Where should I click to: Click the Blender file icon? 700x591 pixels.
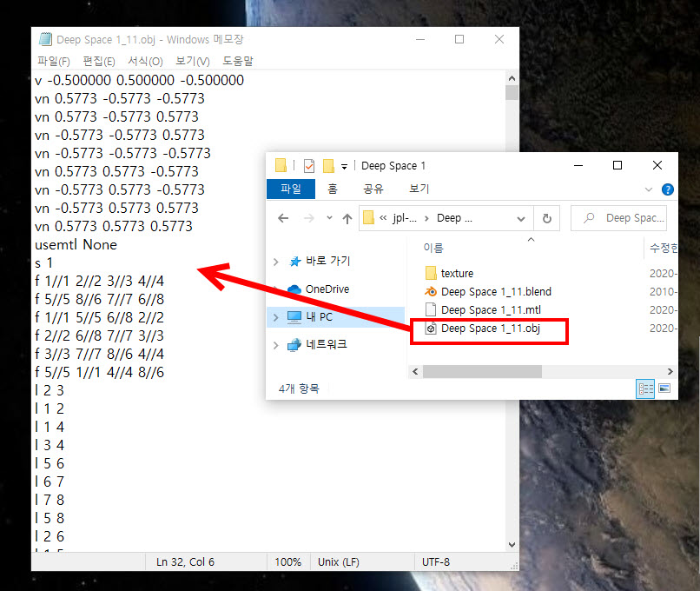coord(431,292)
